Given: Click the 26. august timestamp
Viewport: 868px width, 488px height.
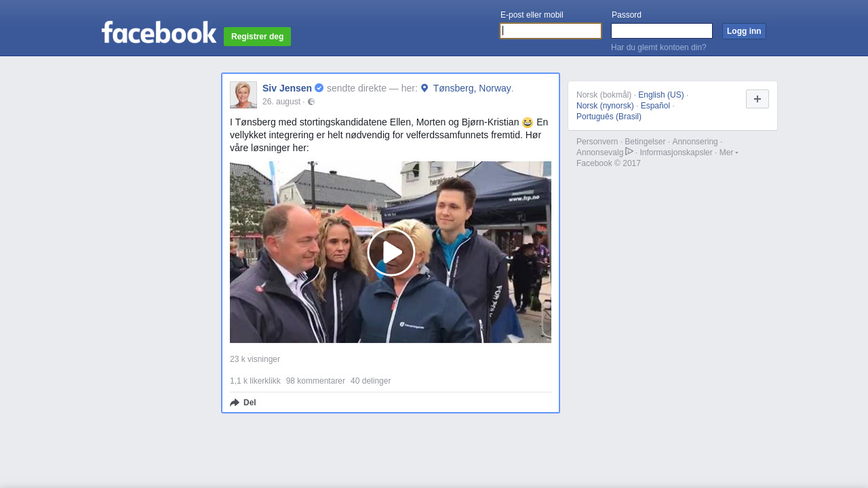Looking at the screenshot, I should coord(281,102).
